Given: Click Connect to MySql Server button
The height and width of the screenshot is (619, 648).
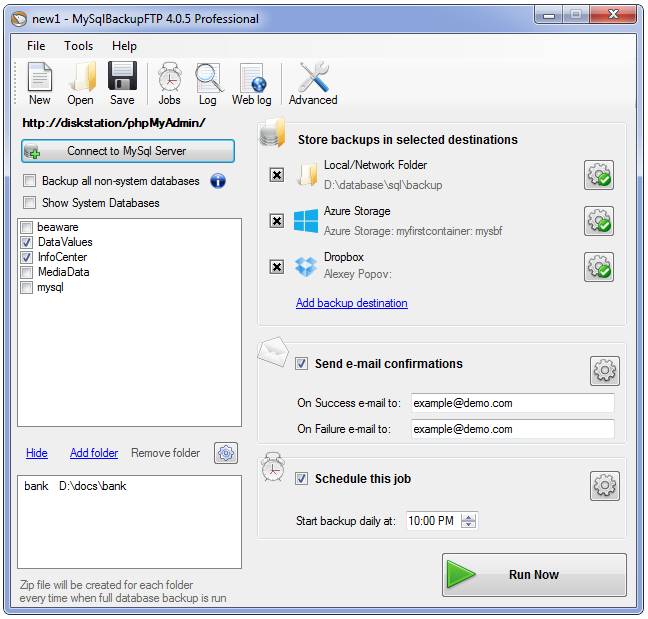Looking at the screenshot, I should [128, 151].
